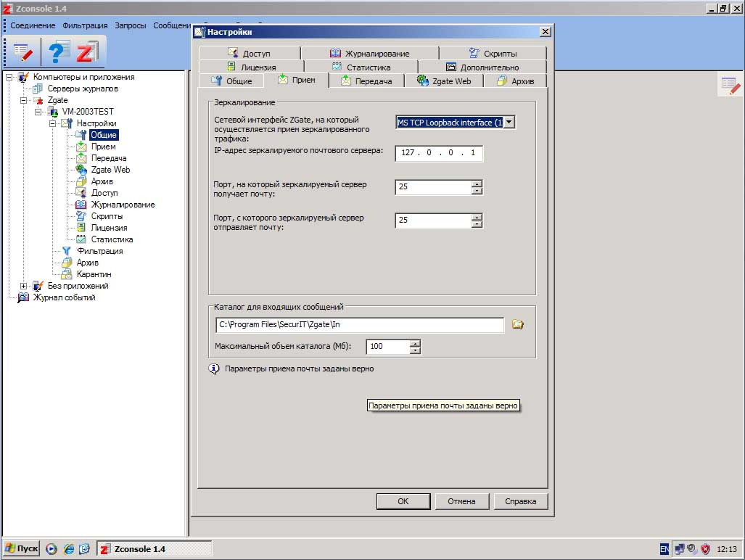The height and width of the screenshot is (560, 745).
Task: Close the Настройки dialog
Action: click(546, 31)
